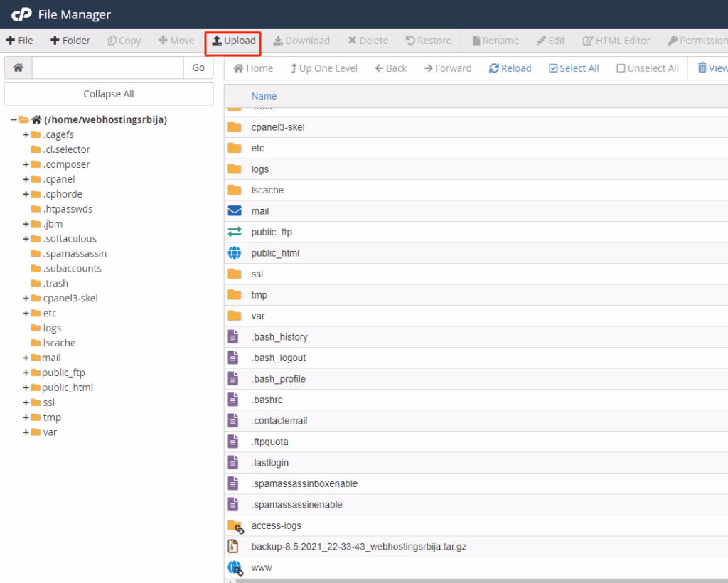Select the .bash_profile file row
This screenshot has height=583, width=728.
click(x=476, y=379)
